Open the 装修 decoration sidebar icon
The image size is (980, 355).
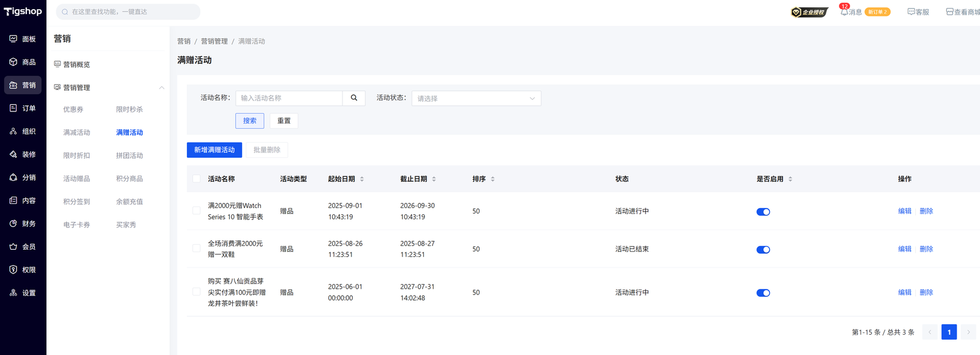pyautogui.click(x=13, y=154)
